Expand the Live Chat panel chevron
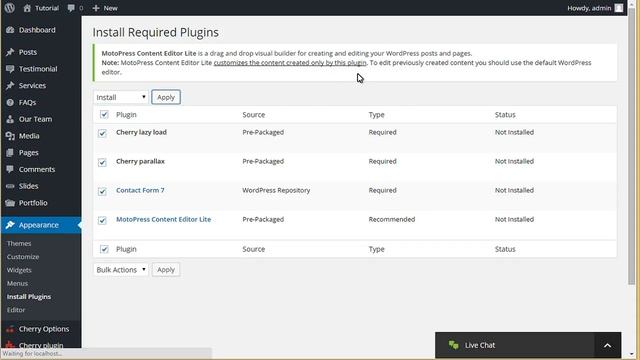Image resolution: width=640 pixels, height=360 pixels. pos(607,346)
